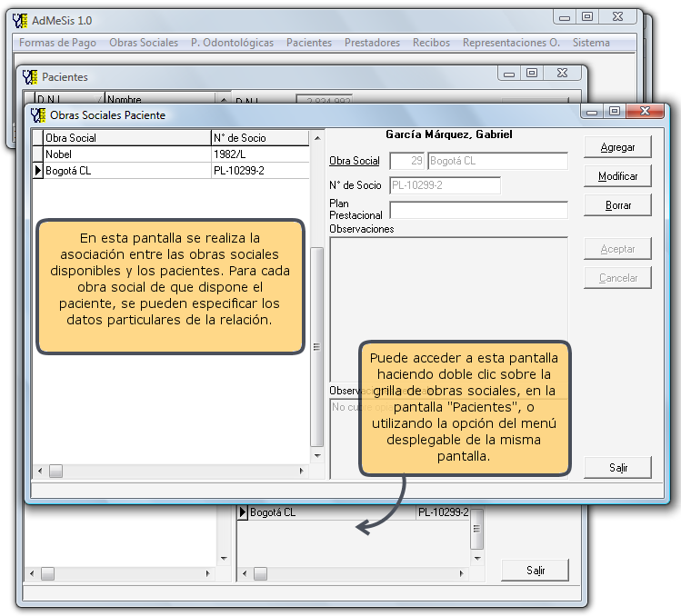Click the Pacientes window title icon

tap(29, 77)
